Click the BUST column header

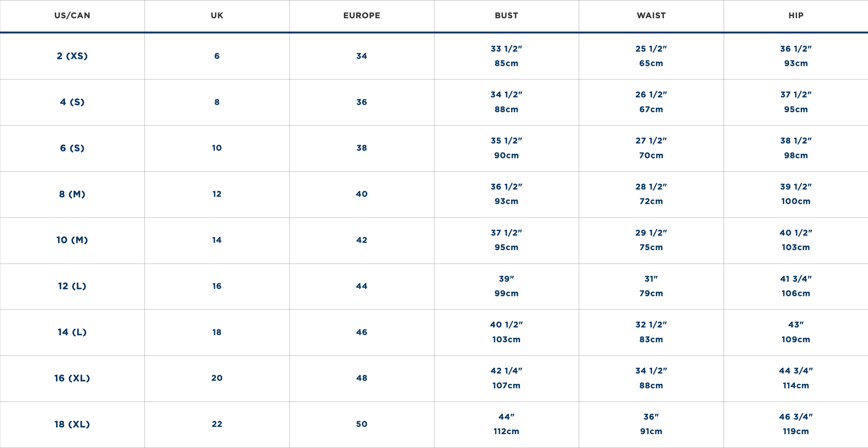(x=506, y=16)
